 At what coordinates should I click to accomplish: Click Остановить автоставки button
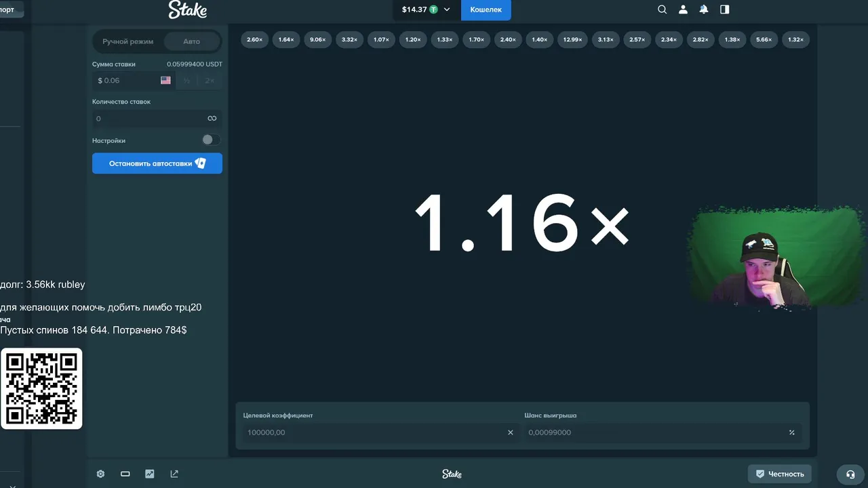point(157,163)
